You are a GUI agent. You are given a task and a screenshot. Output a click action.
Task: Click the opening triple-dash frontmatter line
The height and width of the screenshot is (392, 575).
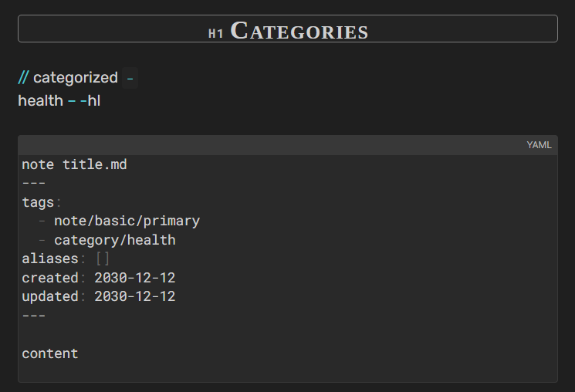pos(33,183)
